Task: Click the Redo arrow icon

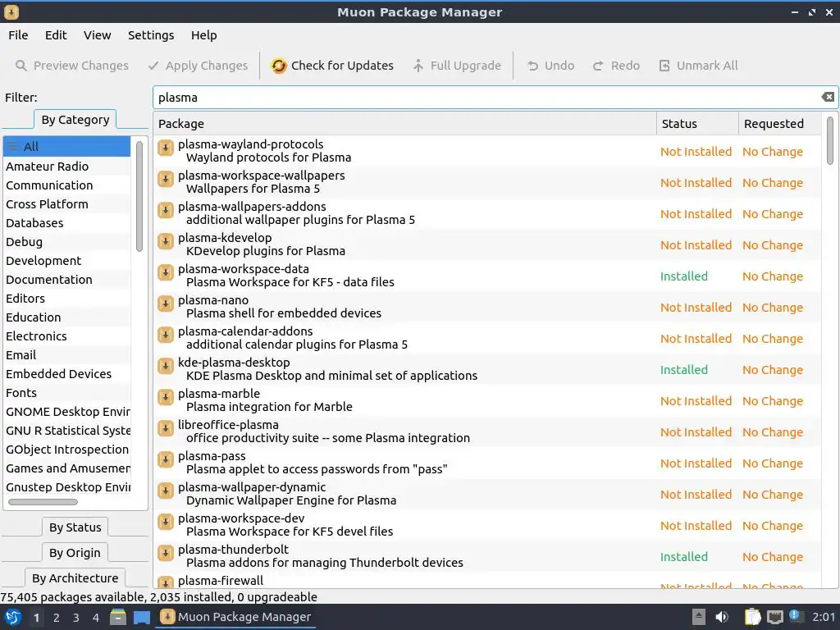Action: click(x=598, y=66)
